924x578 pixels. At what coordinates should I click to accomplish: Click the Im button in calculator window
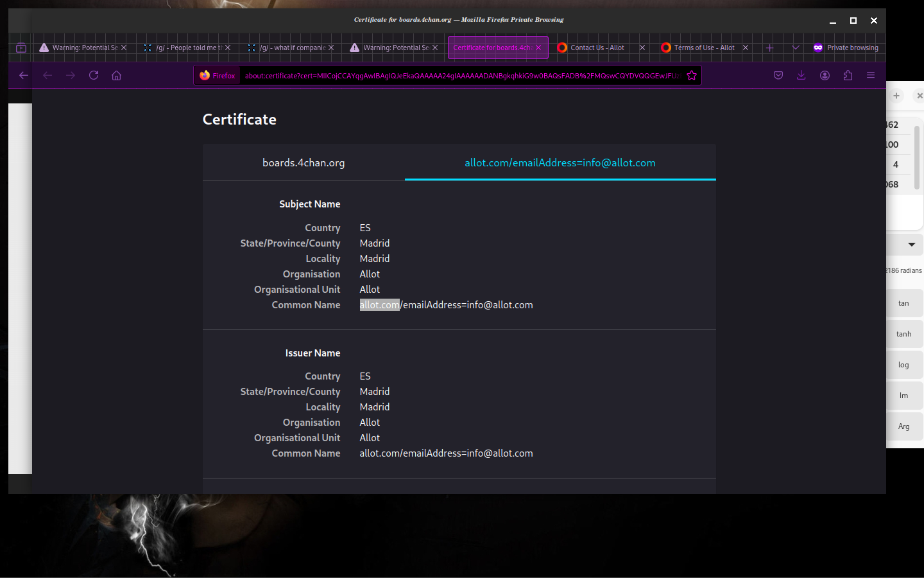(905, 396)
